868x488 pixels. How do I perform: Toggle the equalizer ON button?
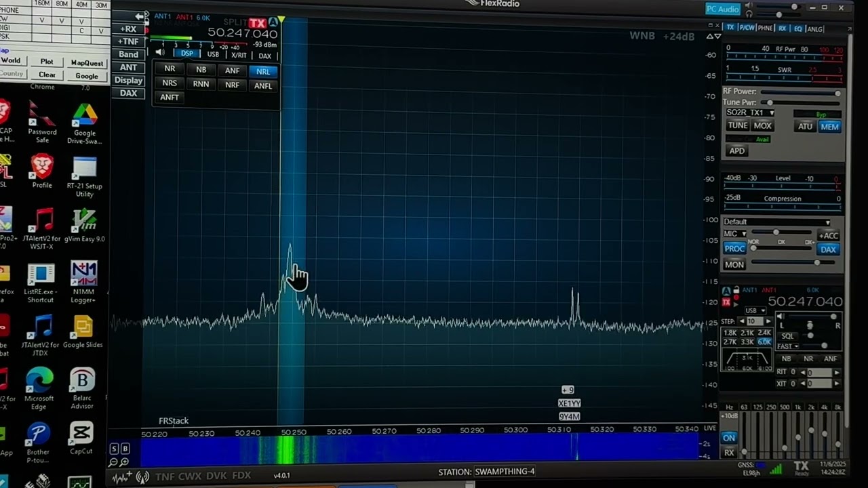729,438
